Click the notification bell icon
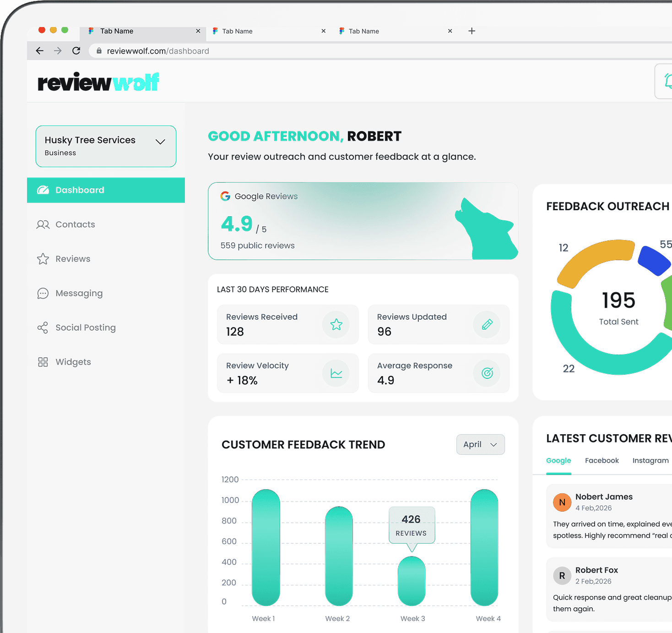 (x=668, y=82)
